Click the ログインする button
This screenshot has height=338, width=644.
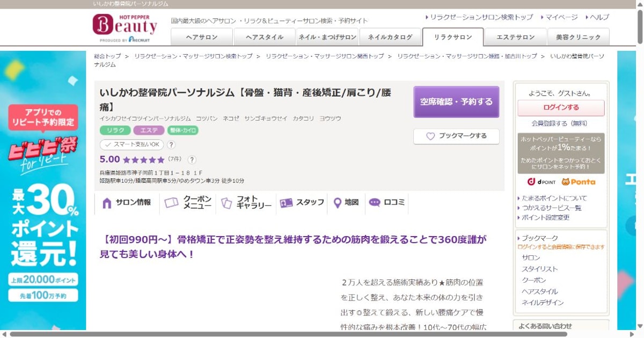(561, 108)
